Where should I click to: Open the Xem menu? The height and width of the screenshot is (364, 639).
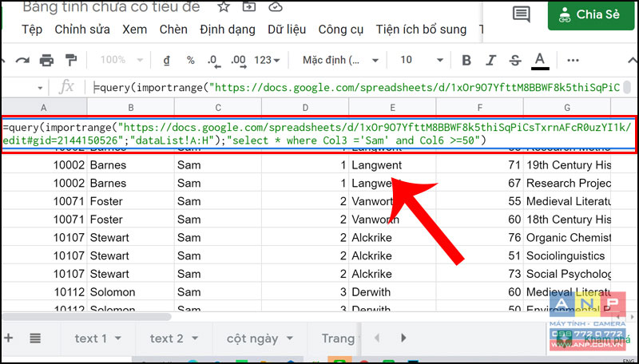[x=134, y=30]
